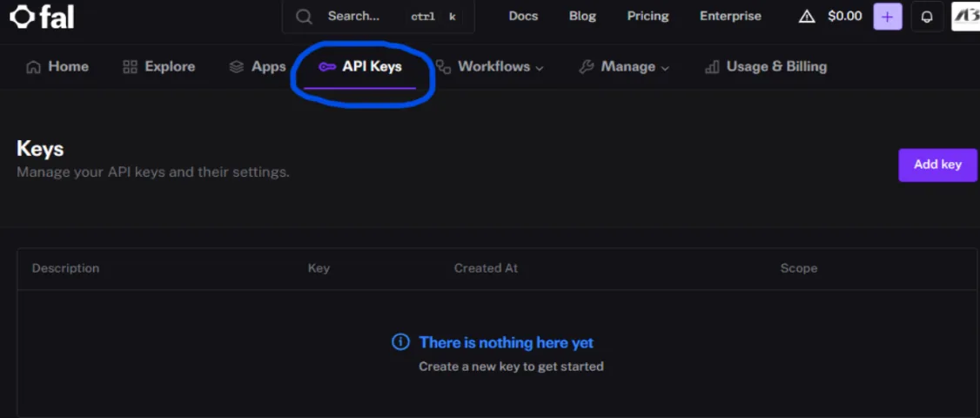Expand the Manage dropdown chevron
980x418 pixels.
click(665, 68)
